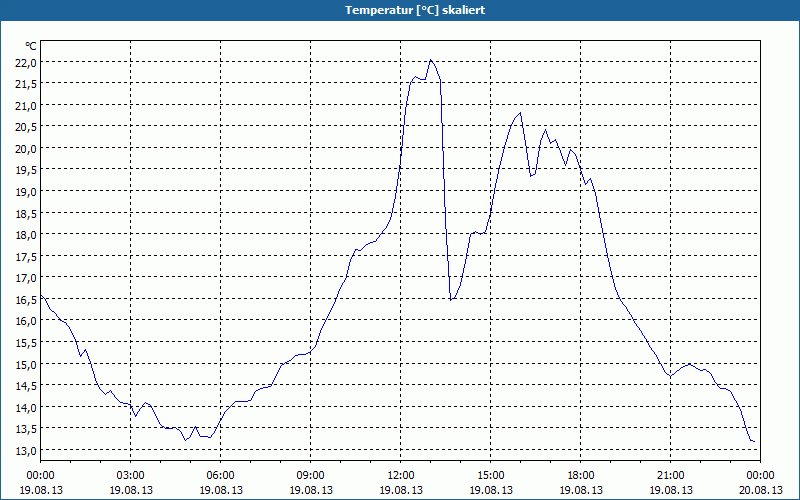Click the 03:00 time axis label
Image resolution: width=800 pixels, height=500 pixels.
[131, 476]
